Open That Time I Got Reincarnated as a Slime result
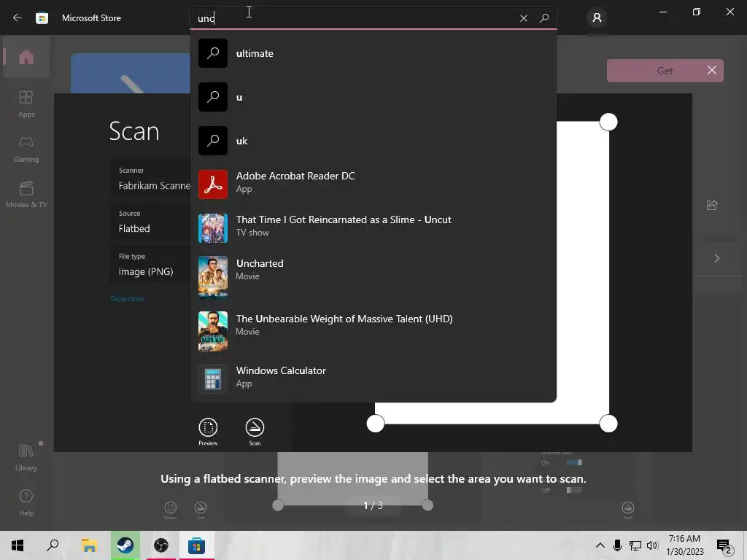The image size is (747, 560). tap(373, 227)
